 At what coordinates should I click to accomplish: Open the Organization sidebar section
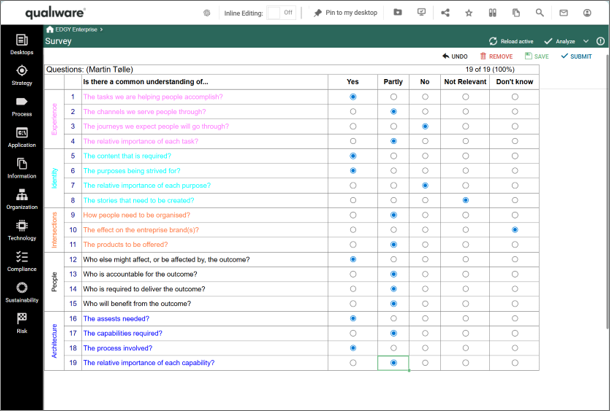22,199
